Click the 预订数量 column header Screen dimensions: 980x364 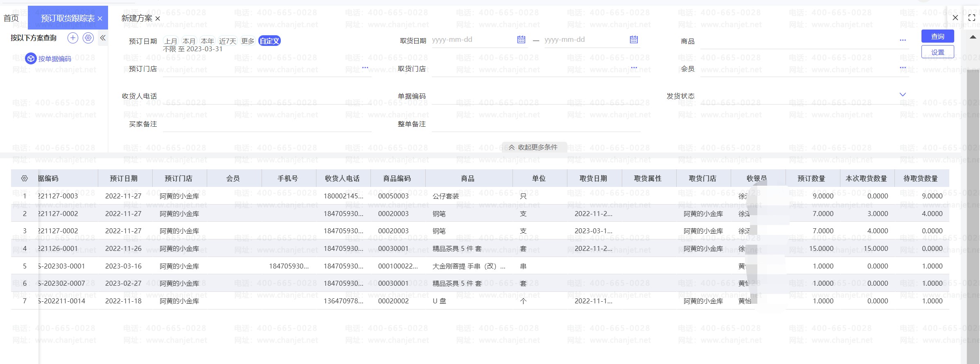813,178
